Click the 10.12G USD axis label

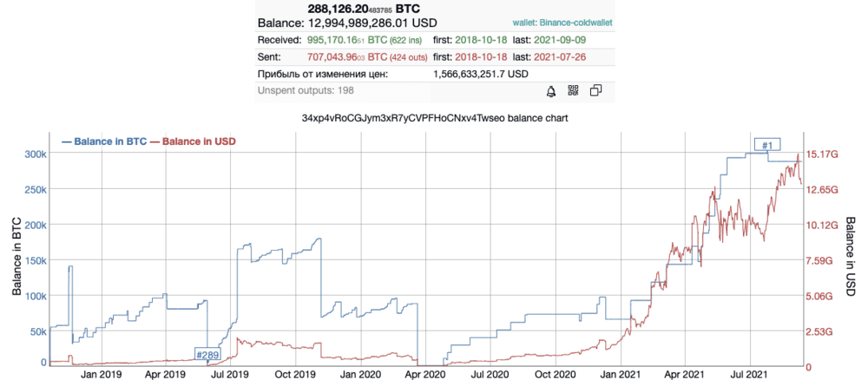click(820, 225)
